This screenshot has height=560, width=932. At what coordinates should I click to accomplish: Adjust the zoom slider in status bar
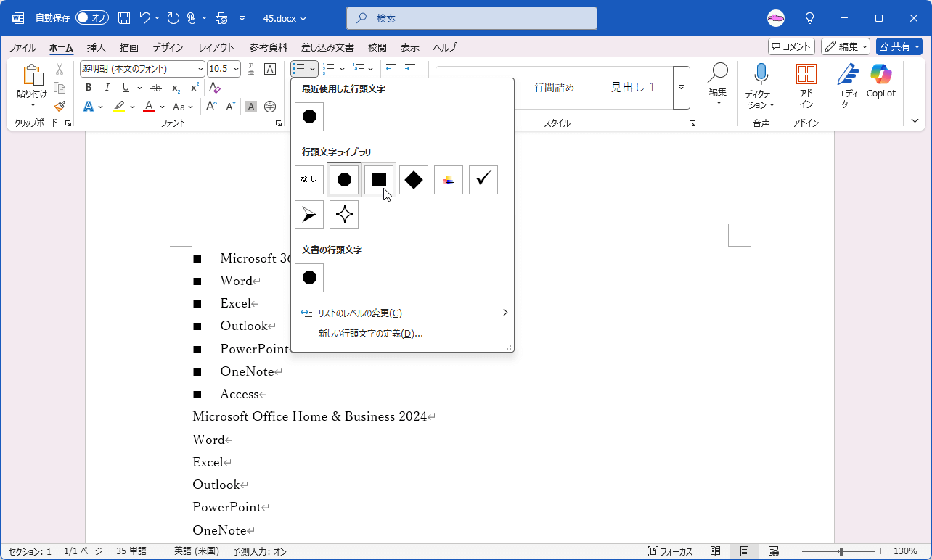coord(841,551)
